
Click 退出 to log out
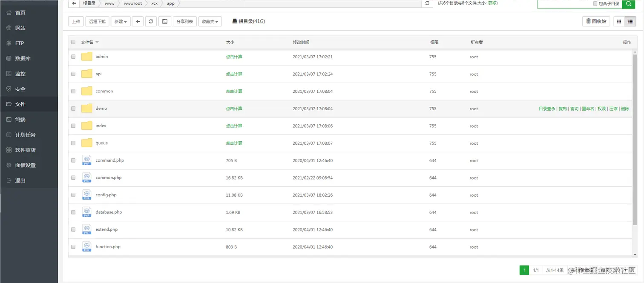pos(29,181)
